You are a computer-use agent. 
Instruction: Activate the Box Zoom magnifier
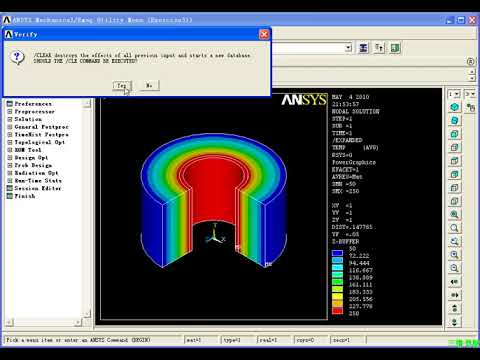[x=454, y=228]
